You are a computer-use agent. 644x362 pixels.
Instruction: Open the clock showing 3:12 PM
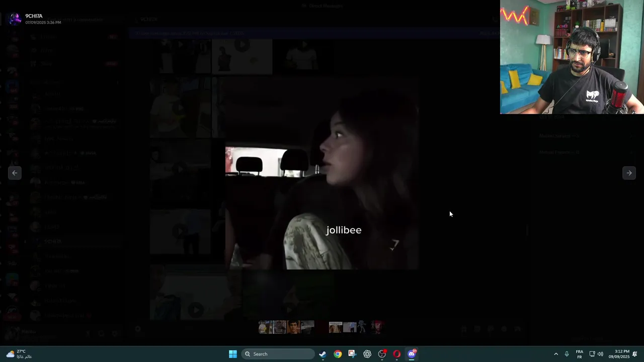(x=619, y=354)
